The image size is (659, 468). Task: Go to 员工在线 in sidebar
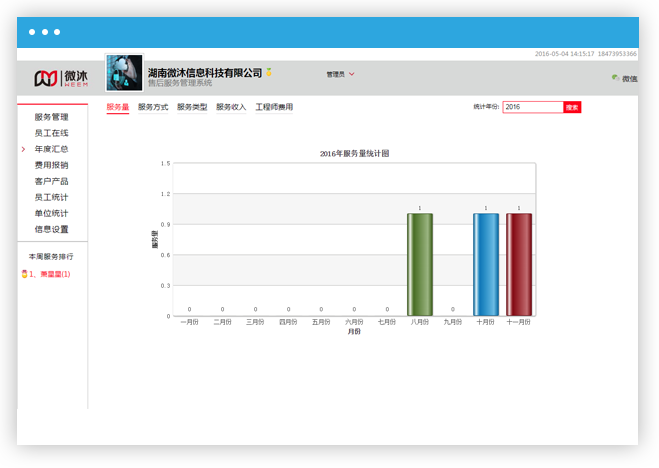click(x=52, y=133)
